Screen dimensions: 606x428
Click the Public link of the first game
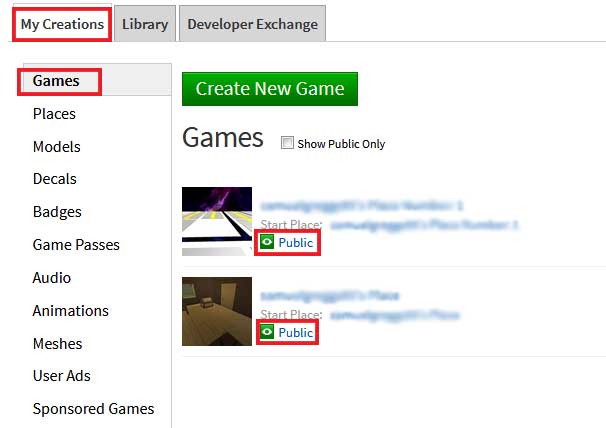296,243
